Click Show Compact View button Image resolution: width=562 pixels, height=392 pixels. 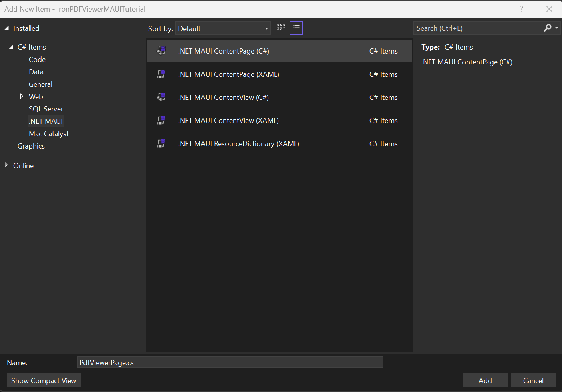pos(44,380)
